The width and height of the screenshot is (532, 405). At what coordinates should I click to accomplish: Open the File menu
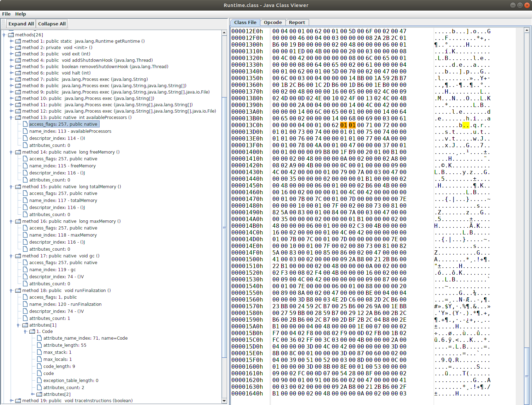tap(6, 14)
